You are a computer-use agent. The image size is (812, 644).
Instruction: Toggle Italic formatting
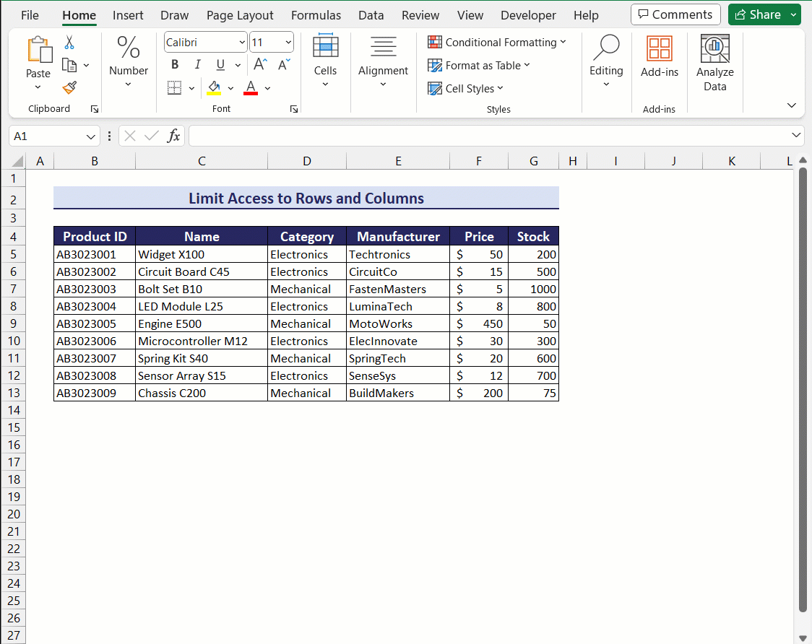coord(197,65)
